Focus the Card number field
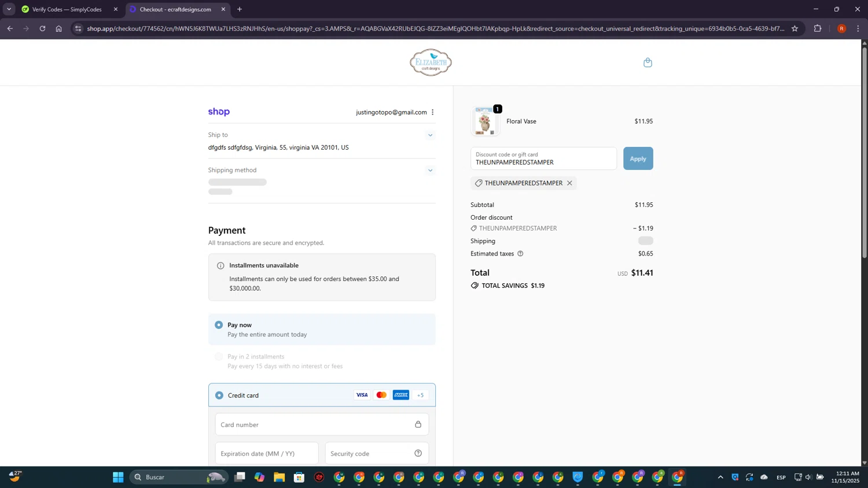The image size is (868, 488). pos(322,424)
